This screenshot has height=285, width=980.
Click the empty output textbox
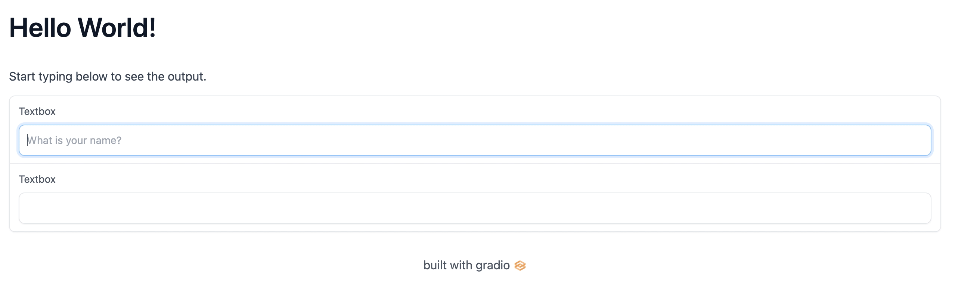point(475,208)
